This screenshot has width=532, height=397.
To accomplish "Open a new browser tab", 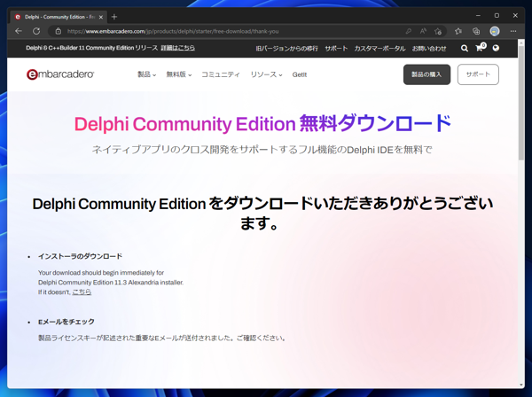I will (x=114, y=17).
